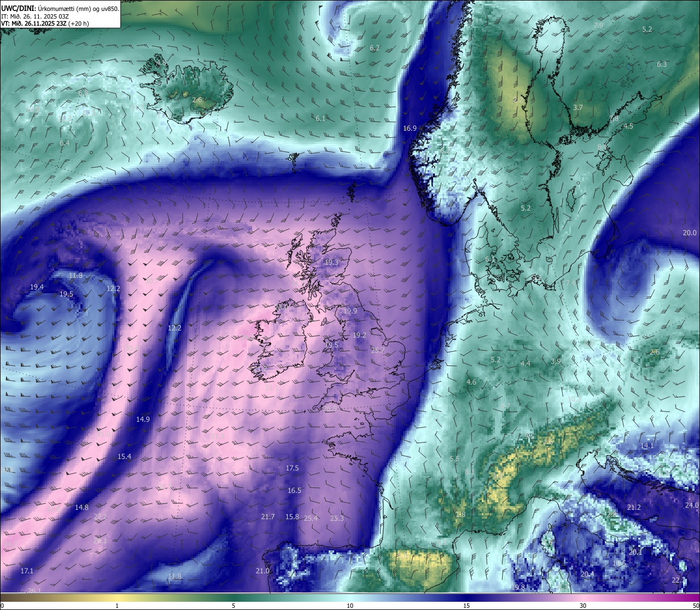Click the 20.4 value over southern Italy
The width and height of the screenshot is (700, 610).
(587, 574)
